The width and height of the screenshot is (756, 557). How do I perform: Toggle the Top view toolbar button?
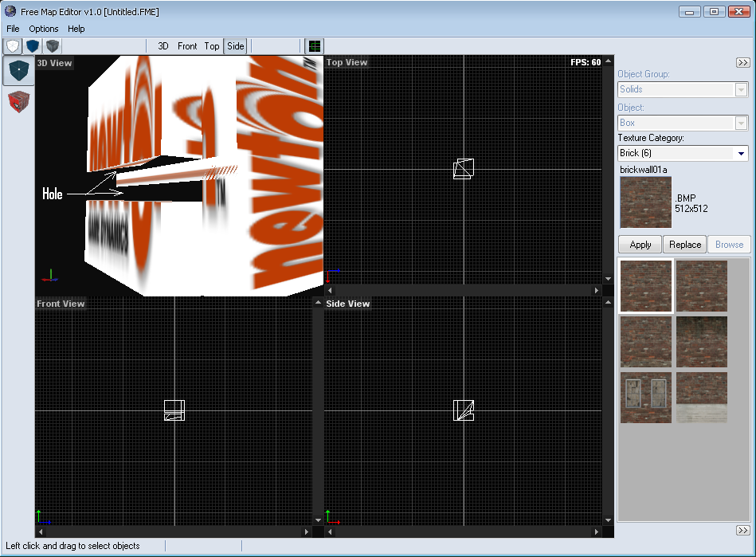point(212,46)
